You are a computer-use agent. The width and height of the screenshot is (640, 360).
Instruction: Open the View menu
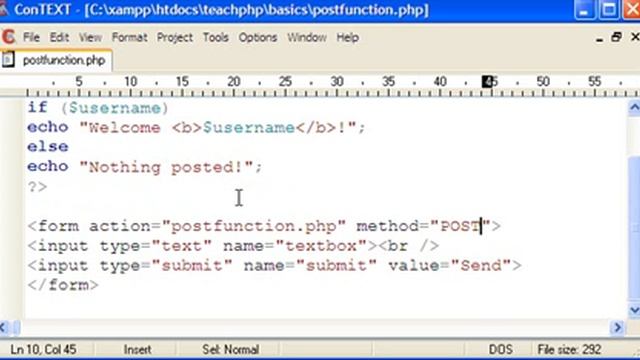[90, 38]
